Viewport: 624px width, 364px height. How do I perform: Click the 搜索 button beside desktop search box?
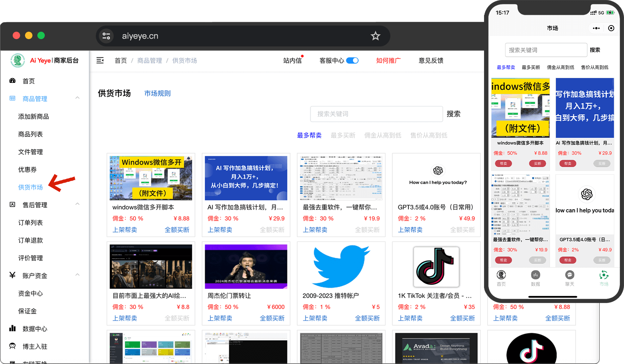(x=453, y=114)
